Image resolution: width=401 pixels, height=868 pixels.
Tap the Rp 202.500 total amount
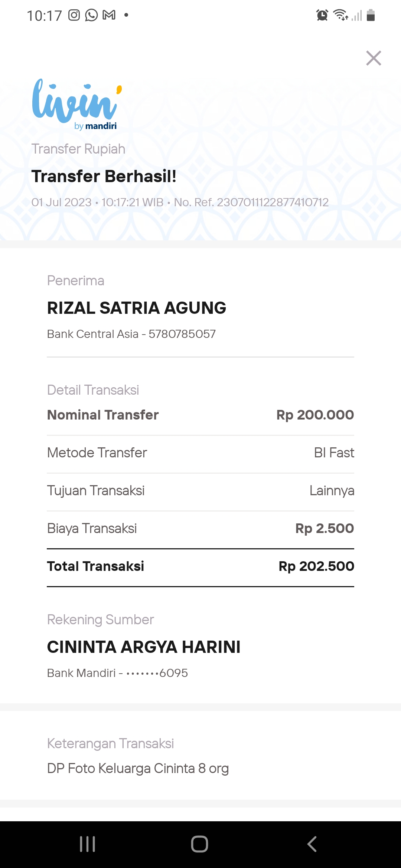click(316, 566)
